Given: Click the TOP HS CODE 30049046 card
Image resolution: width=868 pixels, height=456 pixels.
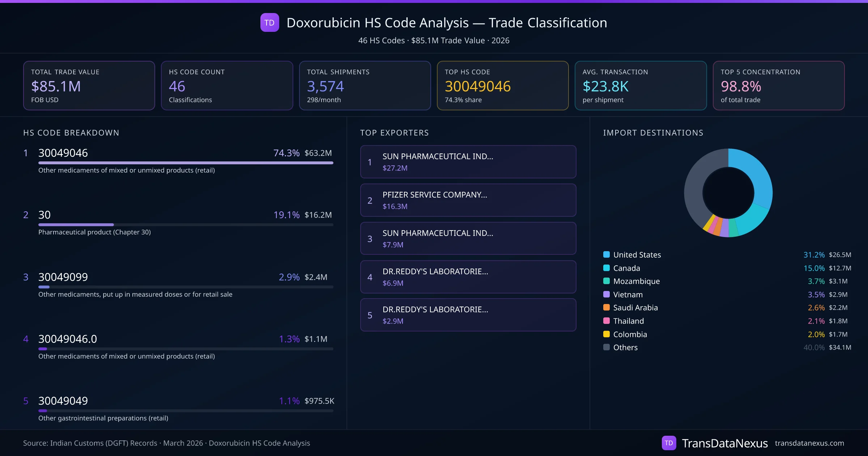Looking at the screenshot, I should pos(503,85).
